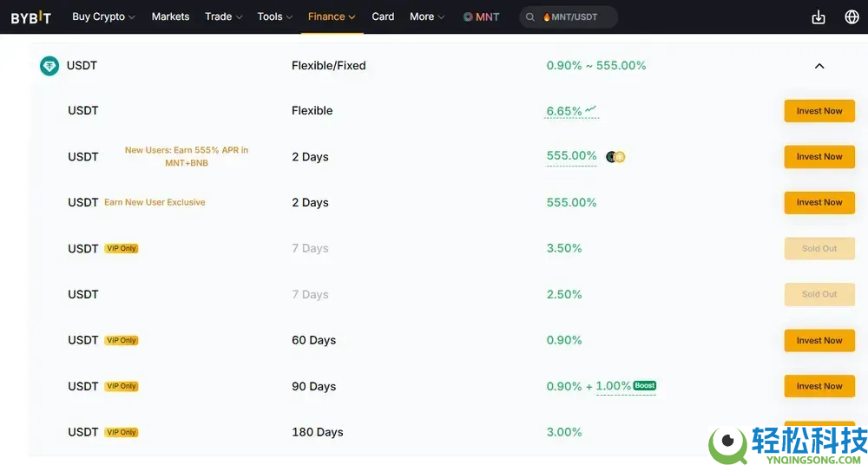Click the MNT+BNB reward coins icon

click(615, 157)
